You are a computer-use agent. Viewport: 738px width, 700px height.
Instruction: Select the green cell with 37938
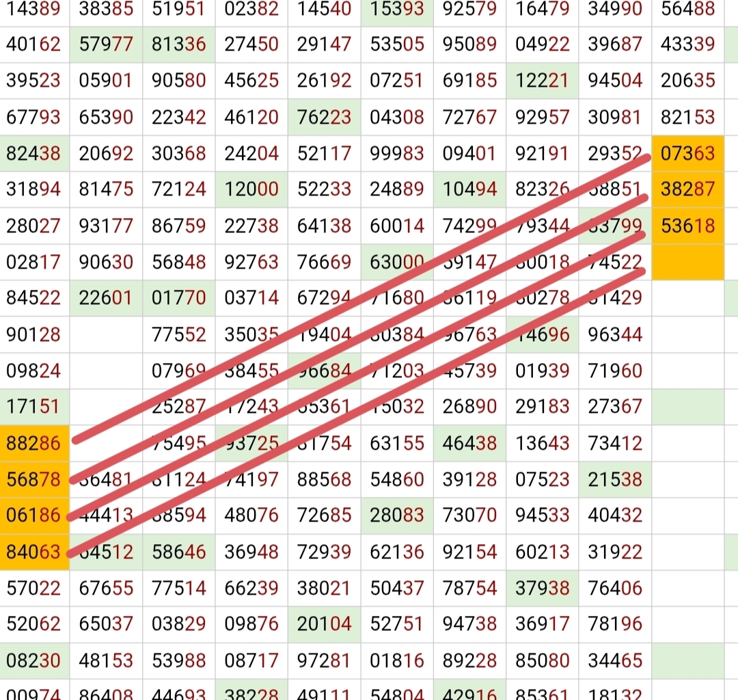(542, 589)
